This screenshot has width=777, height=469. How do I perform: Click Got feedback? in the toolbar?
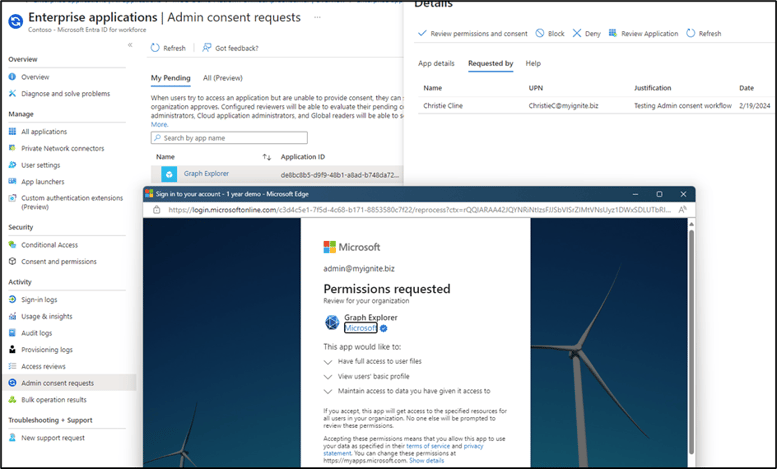tap(230, 48)
